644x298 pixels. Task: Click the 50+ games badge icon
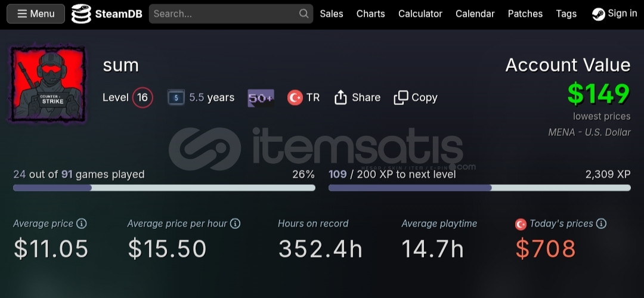click(261, 98)
